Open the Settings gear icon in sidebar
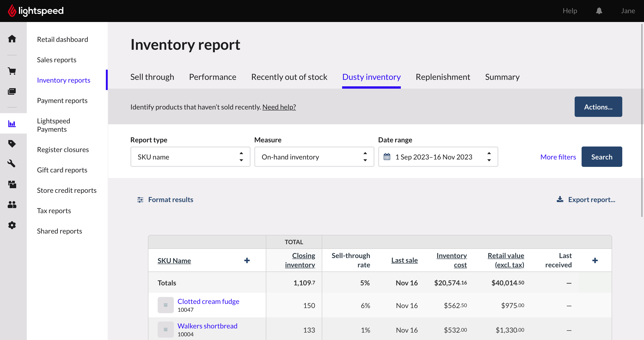Screen dimensions: 644x340 coord(12,225)
